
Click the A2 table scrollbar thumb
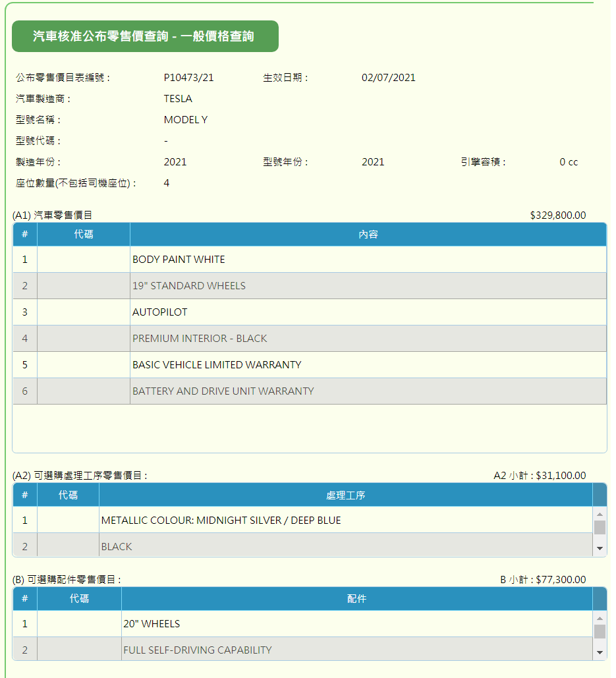599,528
